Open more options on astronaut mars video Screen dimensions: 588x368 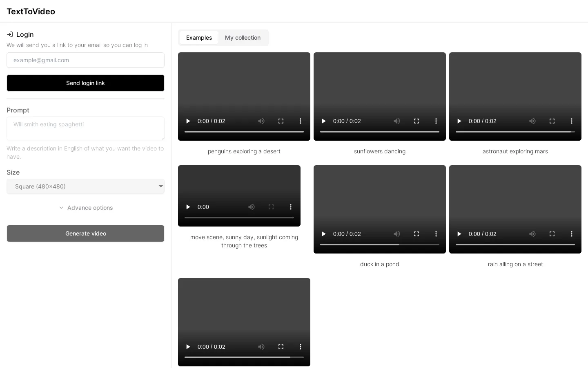click(572, 121)
